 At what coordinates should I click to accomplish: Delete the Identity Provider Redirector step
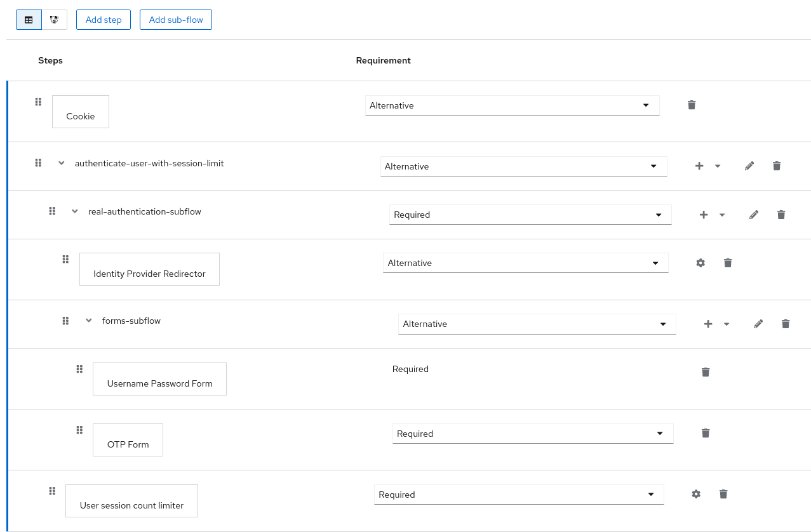(728, 262)
